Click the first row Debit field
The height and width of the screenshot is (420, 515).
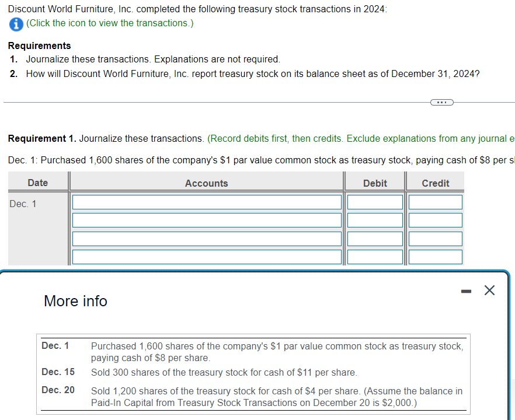(375, 202)
